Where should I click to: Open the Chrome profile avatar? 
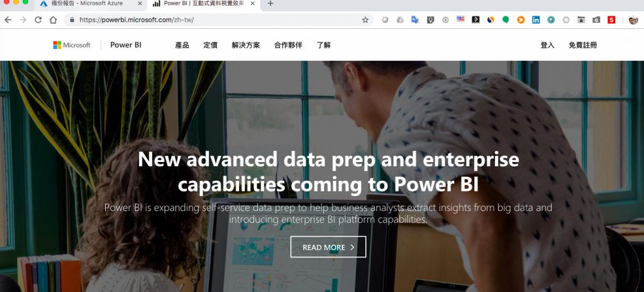click(x=633, y=19)
